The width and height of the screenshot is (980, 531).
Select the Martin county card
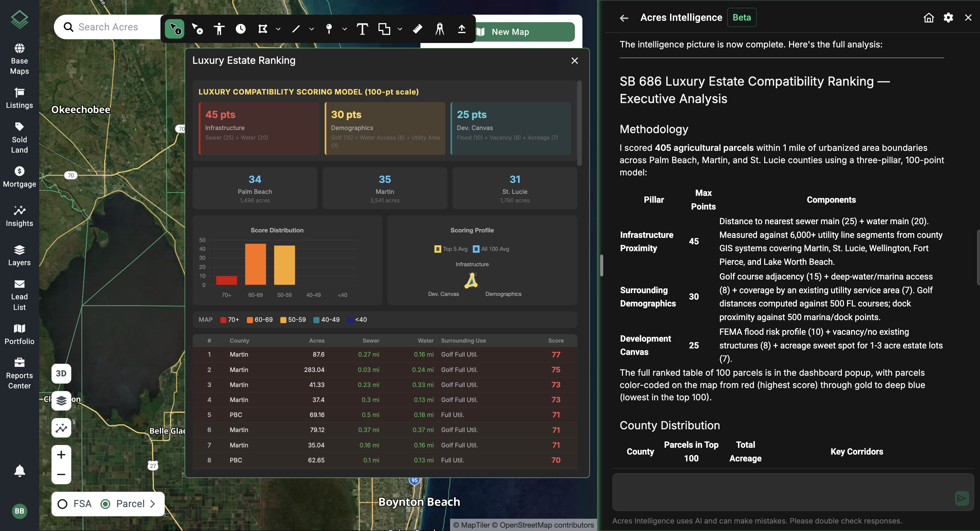pyautogui.click(x=385, y=188)
